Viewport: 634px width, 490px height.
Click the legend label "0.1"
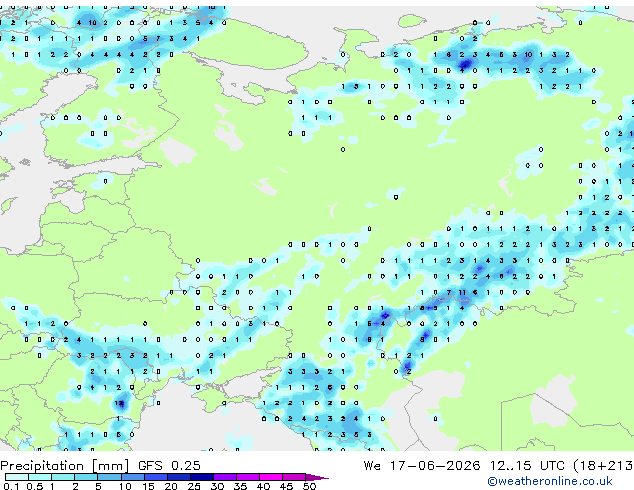[11, 486]
